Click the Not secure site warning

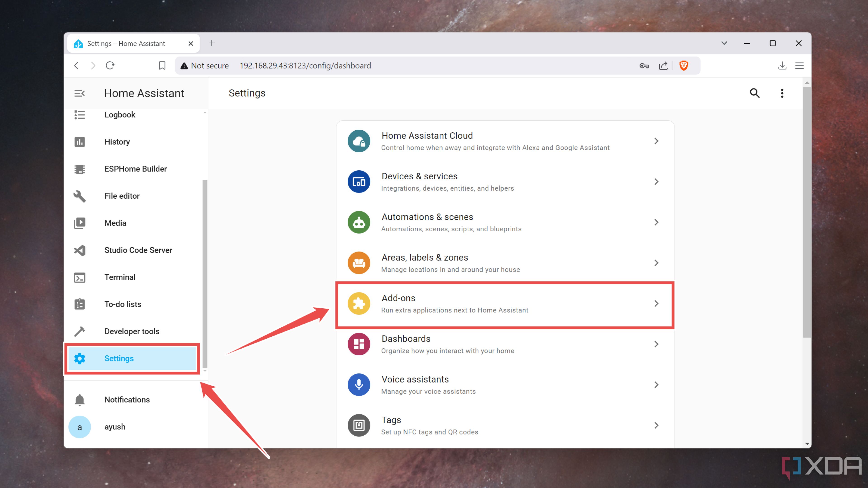[204, 66]
